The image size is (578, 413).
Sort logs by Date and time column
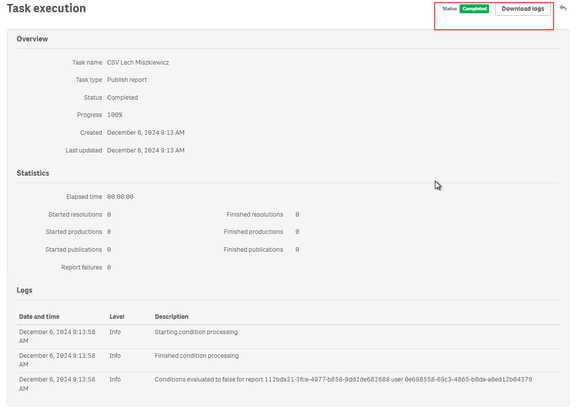click(39, 316)
